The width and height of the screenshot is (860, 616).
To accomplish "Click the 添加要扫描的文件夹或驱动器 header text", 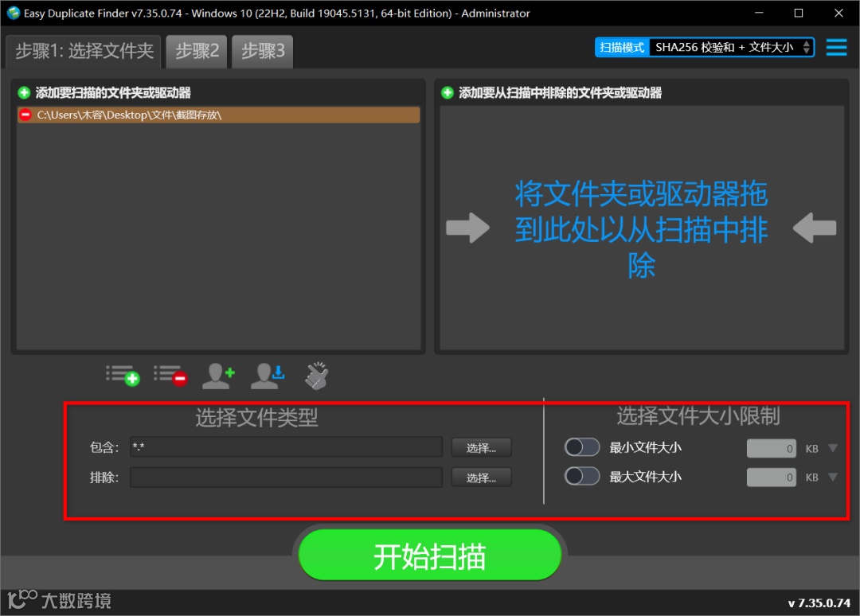I will pyautogui.click(x=113, y=92).
